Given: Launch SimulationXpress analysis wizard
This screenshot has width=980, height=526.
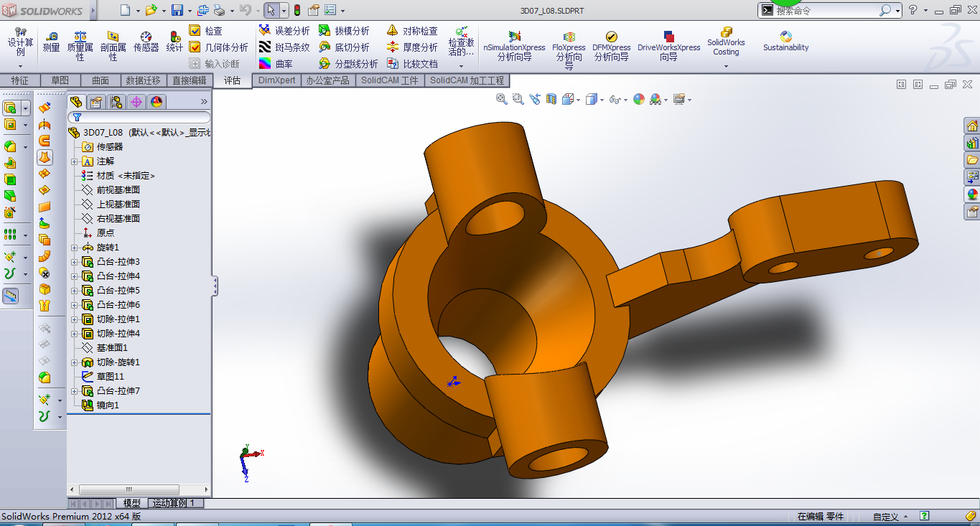Looking at the screenshot, I should coord(514,46).
